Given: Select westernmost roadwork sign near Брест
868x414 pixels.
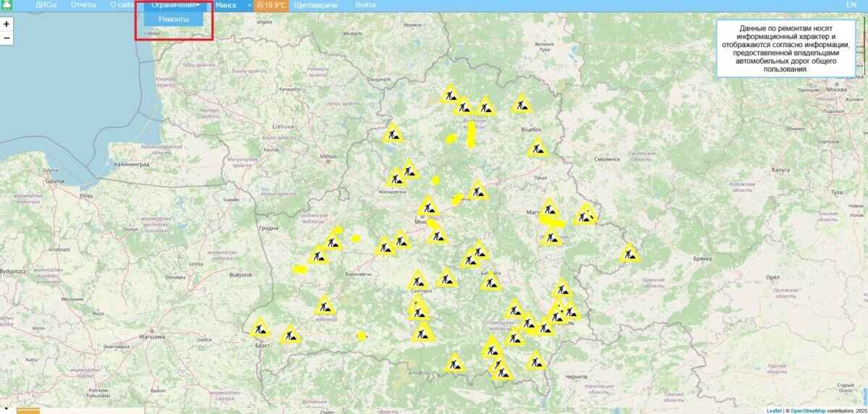Looking at the screenshot, I should coord(260,328).
